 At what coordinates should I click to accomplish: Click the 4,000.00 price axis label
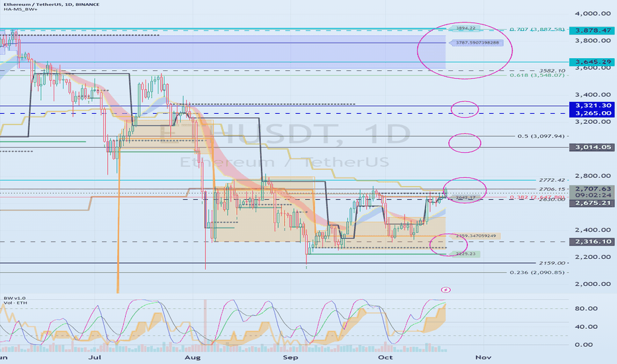pyautogui.click(x=593, y=13)
